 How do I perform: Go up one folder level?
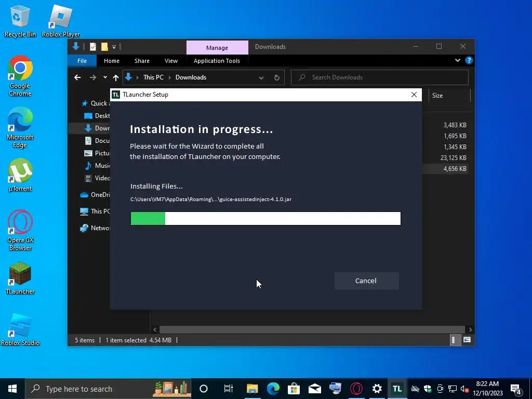116,78
